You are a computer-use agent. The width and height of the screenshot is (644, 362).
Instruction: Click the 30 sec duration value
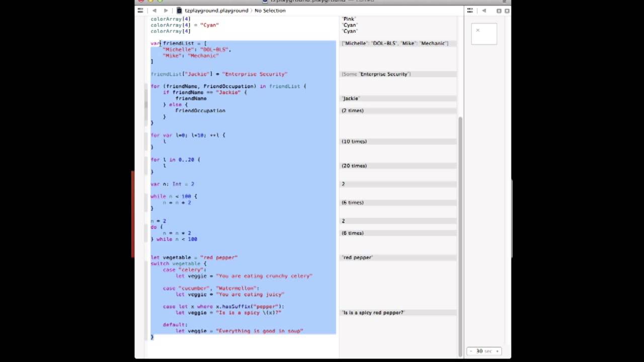coord(484,351)
